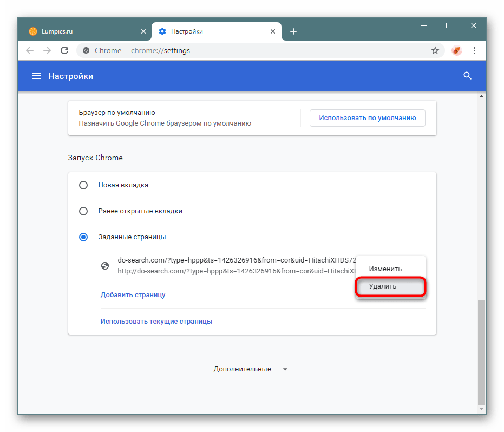The image size is (504, 432).
Task: Choose Удалить from the context menu
Action: pos(390,286)
